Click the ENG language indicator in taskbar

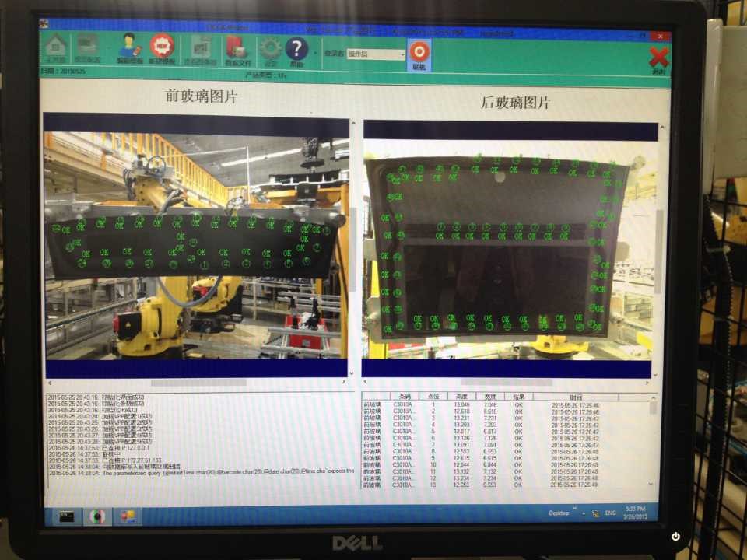[x=609, y=513]
